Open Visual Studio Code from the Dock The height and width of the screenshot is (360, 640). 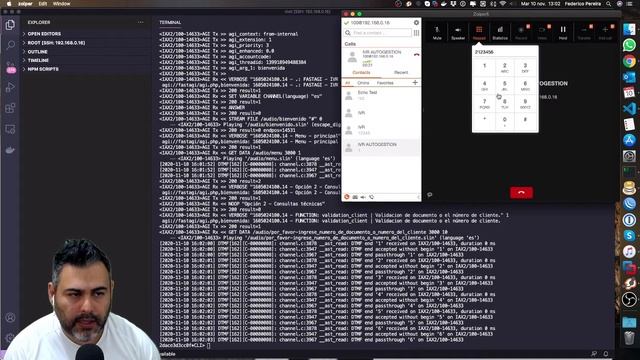(x=629, y=109)
